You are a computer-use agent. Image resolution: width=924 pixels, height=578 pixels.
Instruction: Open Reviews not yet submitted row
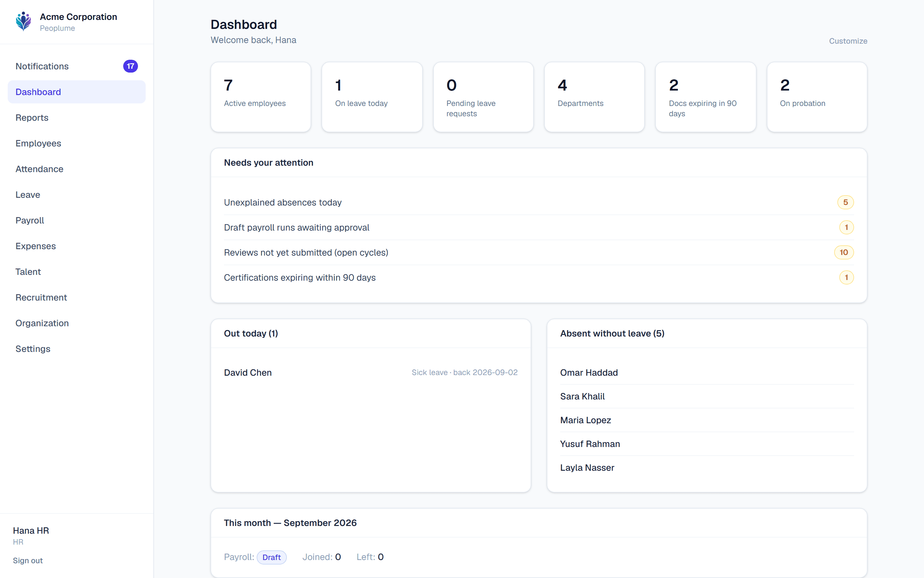(x=539, y=252)
